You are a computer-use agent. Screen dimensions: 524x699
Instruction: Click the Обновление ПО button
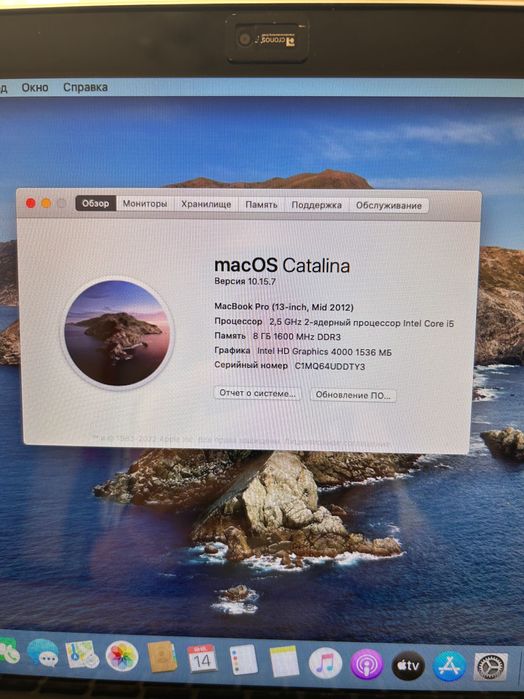click(x=353, y=395)
